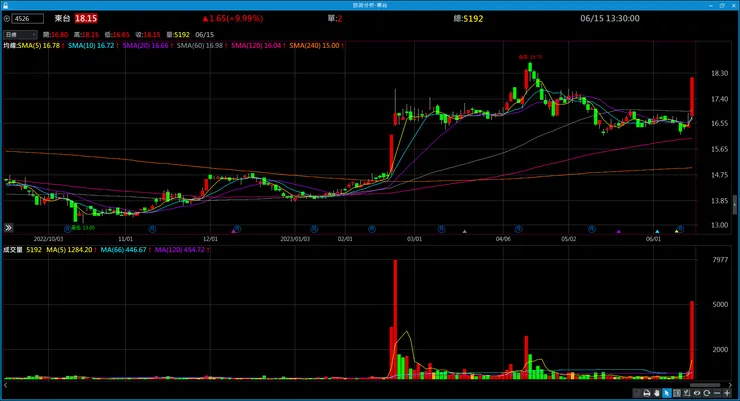Click the circled event marker after 2023/01/03

pyautogui.click(x=314, y=229)
